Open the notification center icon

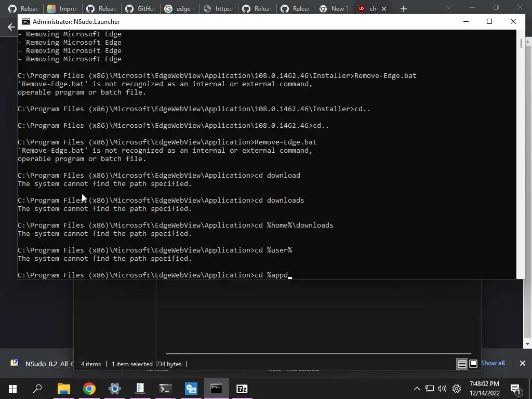(x=515, y=389)
